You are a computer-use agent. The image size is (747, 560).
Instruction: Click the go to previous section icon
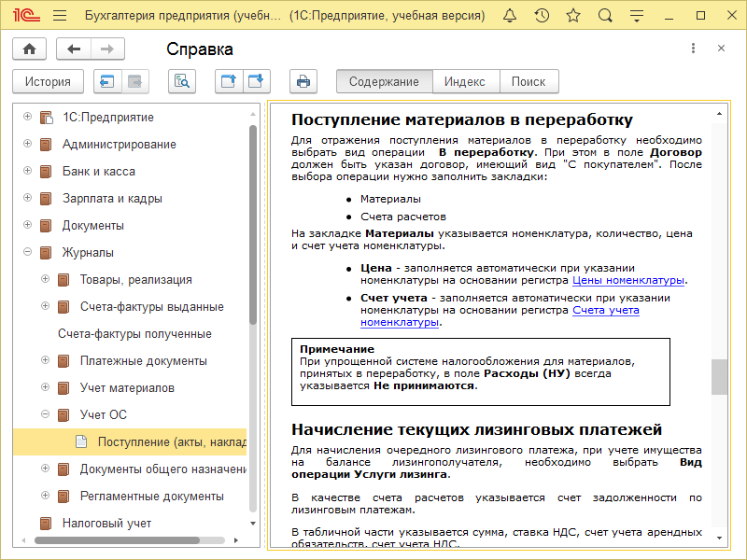coord(229,81)
